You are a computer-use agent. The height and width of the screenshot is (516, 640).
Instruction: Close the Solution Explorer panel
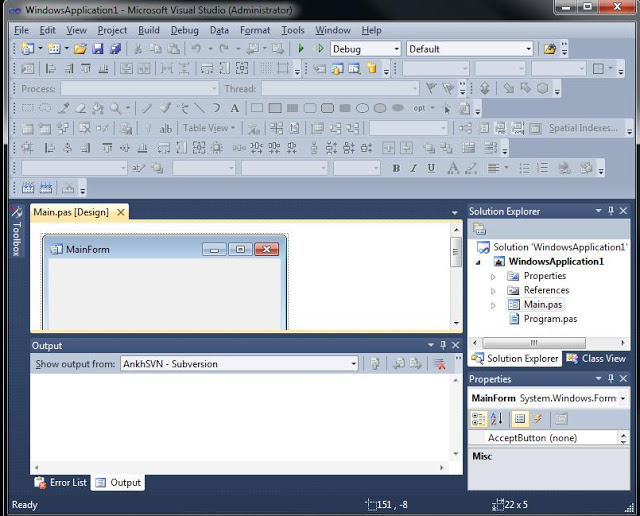(x=623, y=211)
